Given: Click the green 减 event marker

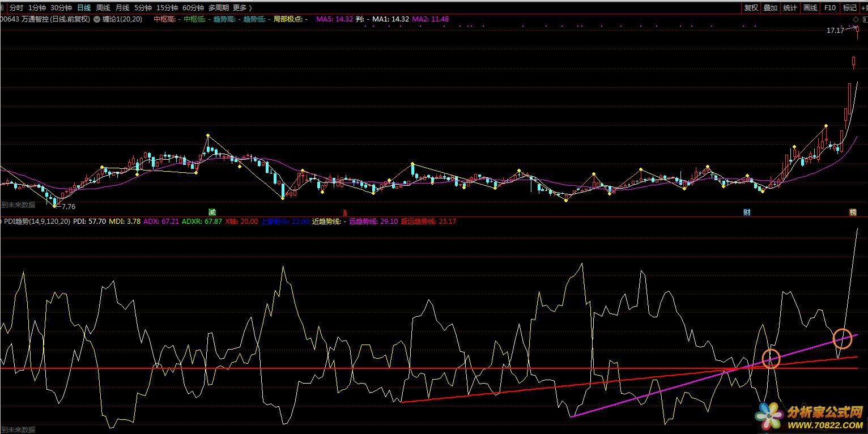Looking at the screenshot, I should click(212, 212).
